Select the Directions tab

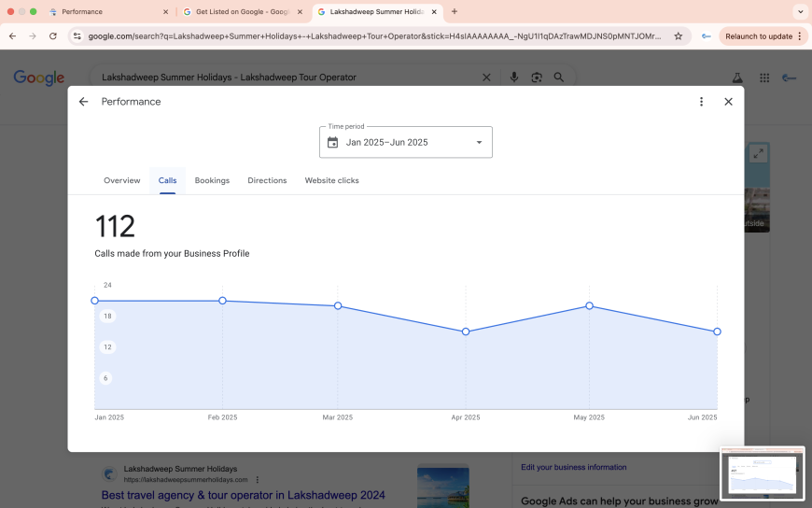(267, 180)
